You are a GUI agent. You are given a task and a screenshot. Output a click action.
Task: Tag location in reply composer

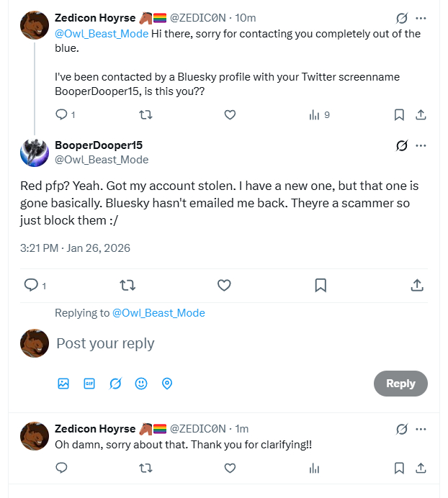pyautogui.click(x=167, y=384)
